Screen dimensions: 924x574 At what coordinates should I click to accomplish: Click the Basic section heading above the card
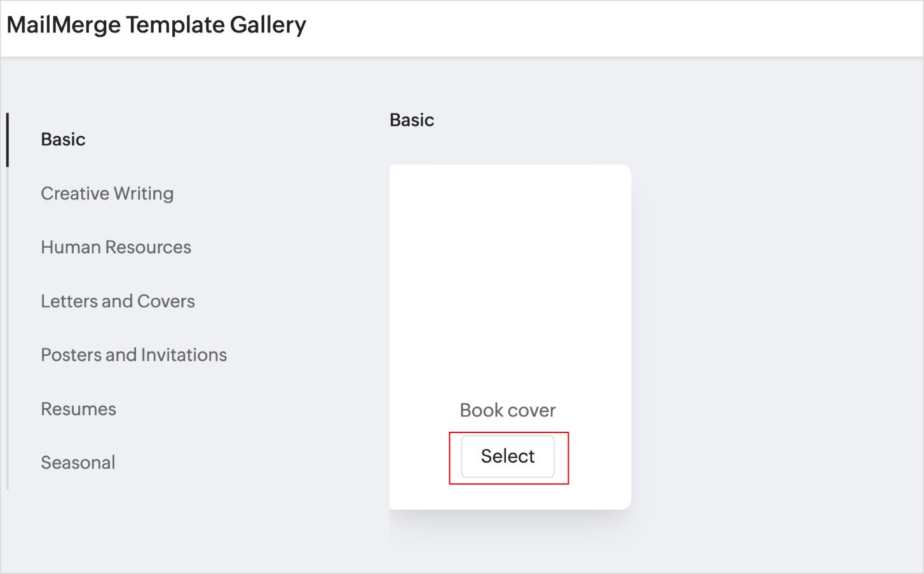click(412, 120)
